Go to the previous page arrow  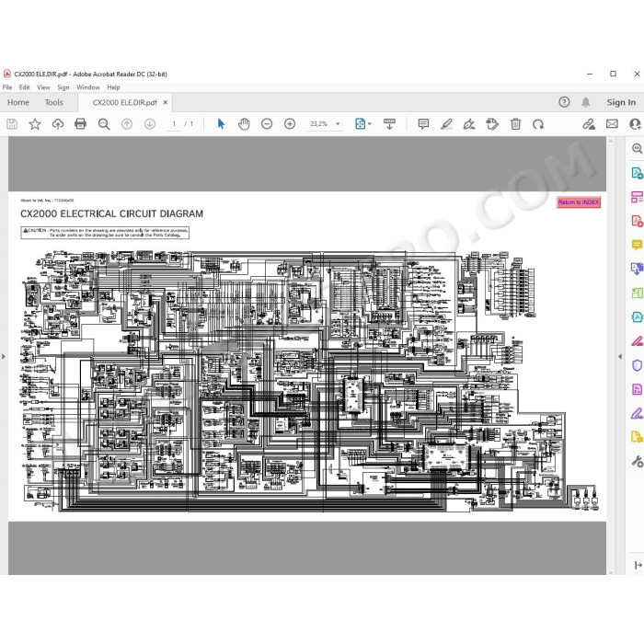click(127, 123)
